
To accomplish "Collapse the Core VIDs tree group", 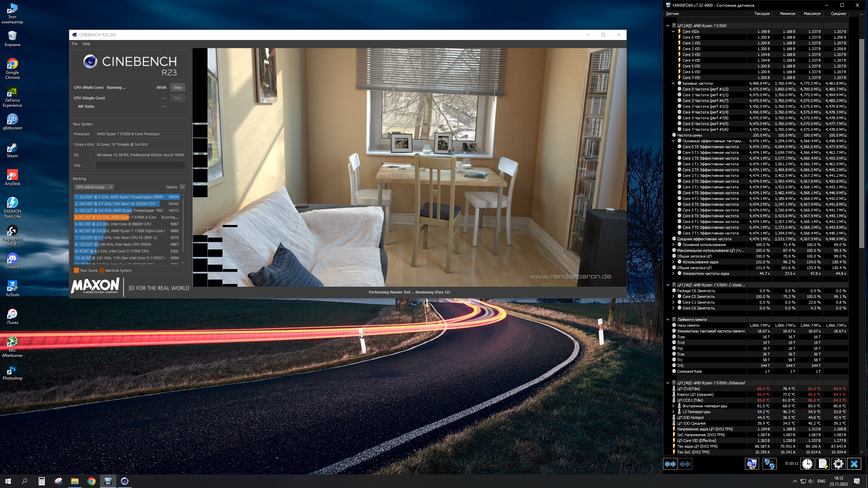I will (x=673, y=32).
